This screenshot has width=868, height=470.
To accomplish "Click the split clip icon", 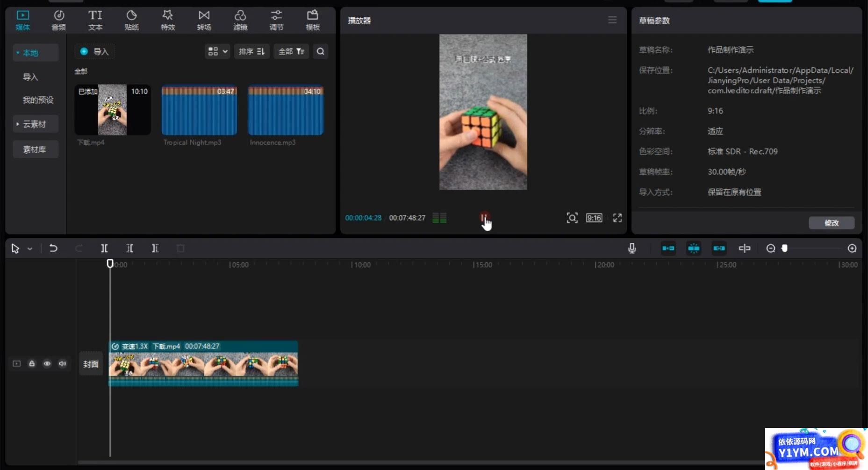I will [x=104, y=248].
